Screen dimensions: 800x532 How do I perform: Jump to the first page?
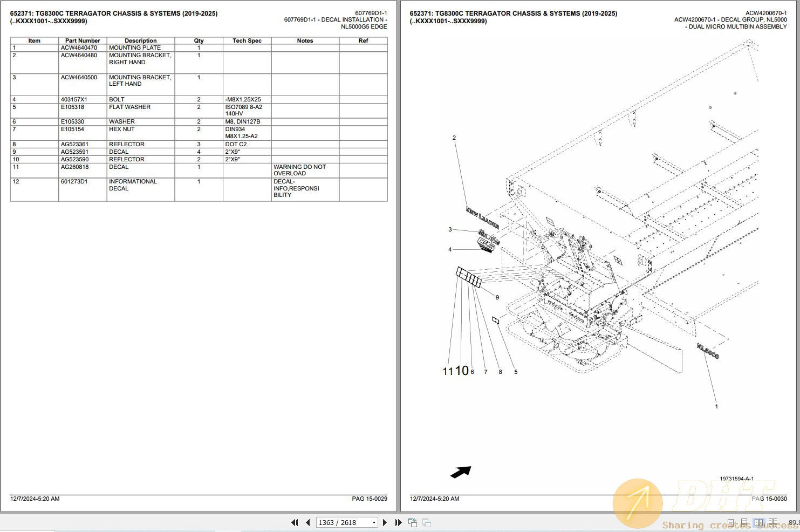point(295,522)
